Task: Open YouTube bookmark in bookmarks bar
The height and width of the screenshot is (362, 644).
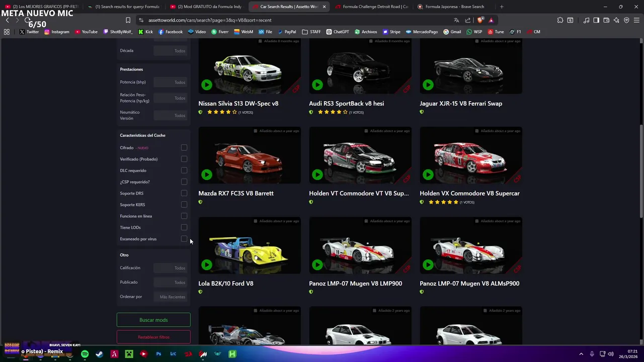Action: pyautogui.click(x=86, y=32)
